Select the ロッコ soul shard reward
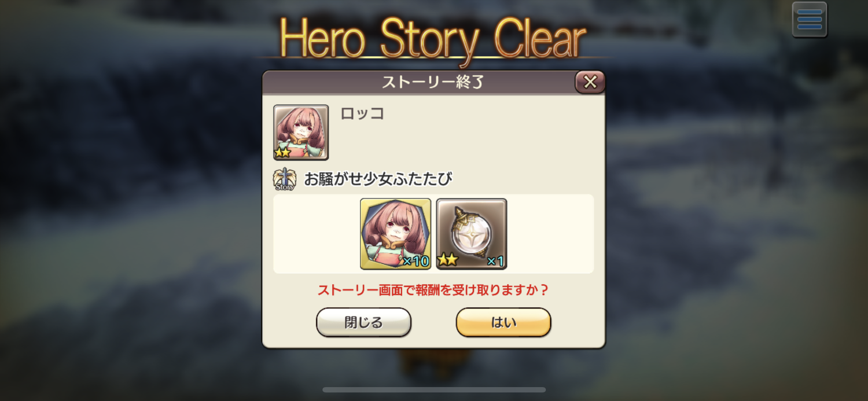Image resolution: width=868 pixels, height=401 pixels. (396, 234)
